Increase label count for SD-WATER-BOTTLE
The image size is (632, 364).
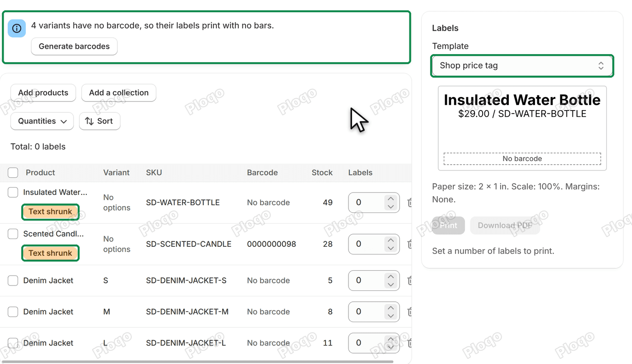click(391, 198)
